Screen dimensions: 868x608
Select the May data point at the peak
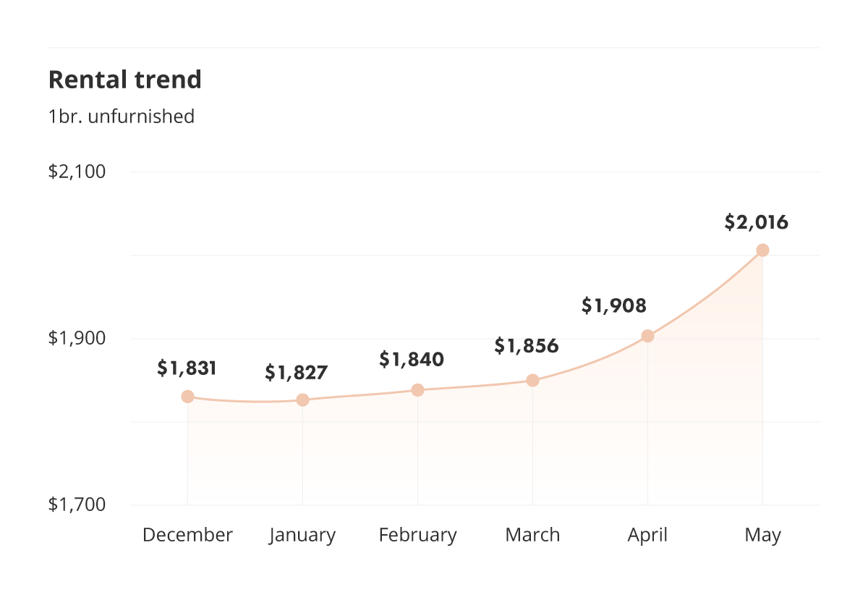point(762,250)
